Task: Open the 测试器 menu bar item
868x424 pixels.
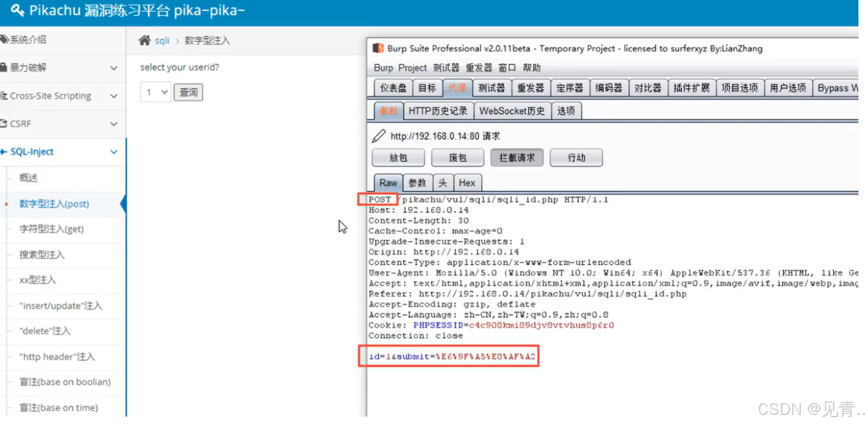Action: [x=446, y=68]
